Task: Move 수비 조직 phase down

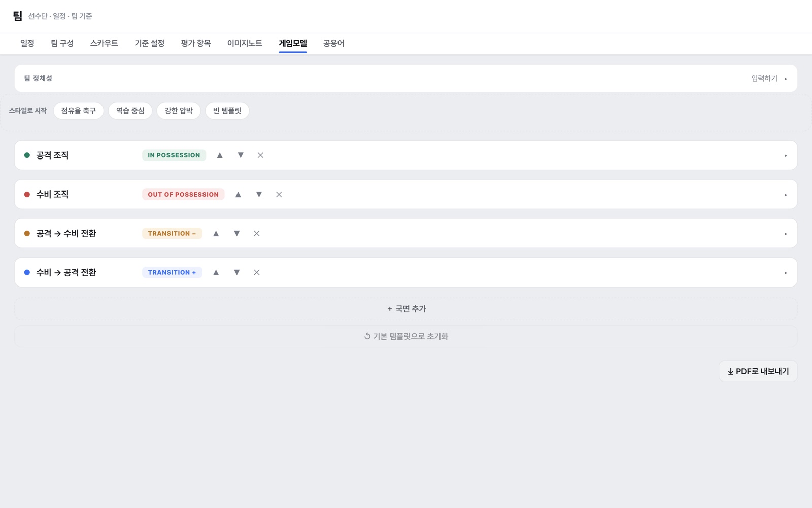Action: (259, 195)
